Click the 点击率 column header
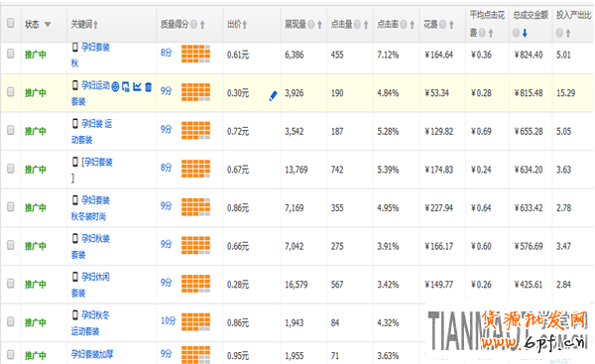Image resolution: width=595 pixels, height=364 pixels. click(388, 25)
